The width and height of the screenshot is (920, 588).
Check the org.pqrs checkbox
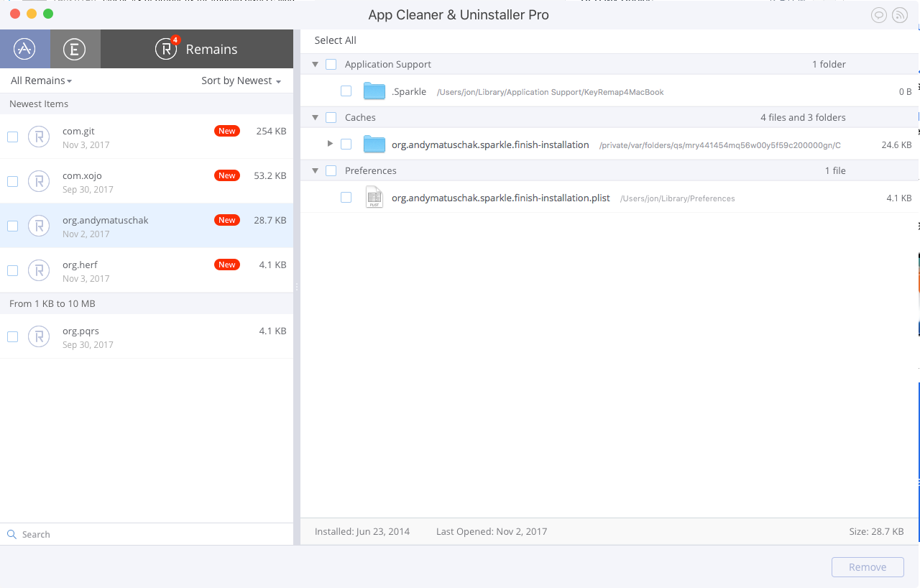click(12, 336)
